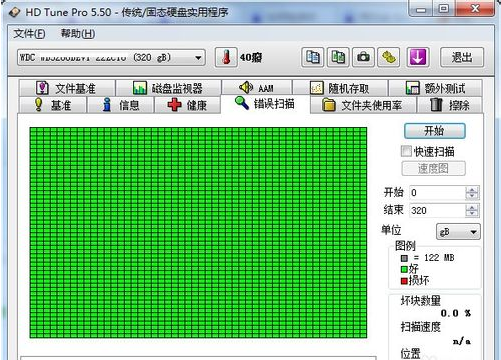
Task: Click the 0.0 % bad block value
Action: tap(456, 313)
